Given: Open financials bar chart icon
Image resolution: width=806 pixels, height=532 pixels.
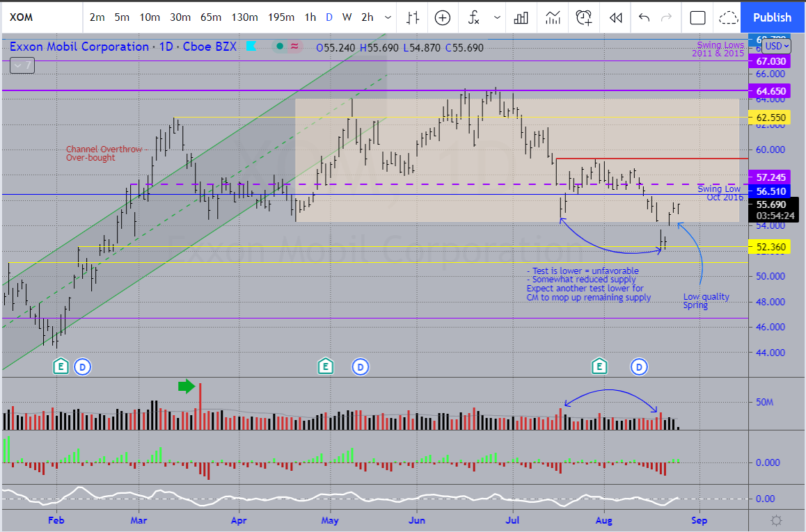Looking at the screenshot, I should pyautogui.click(x=524, y=17).
